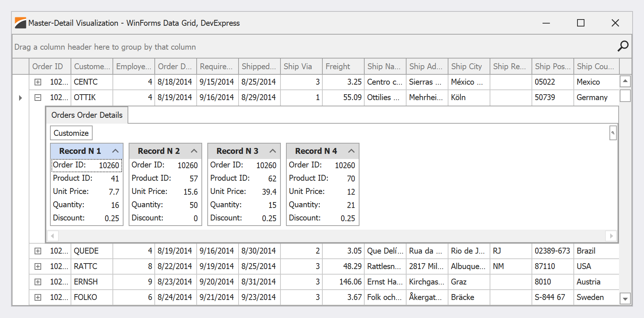Collapse the Record N 2 card
Image resolution: width=644 pixels, height=318 pixels.
(x=194, y=151)
